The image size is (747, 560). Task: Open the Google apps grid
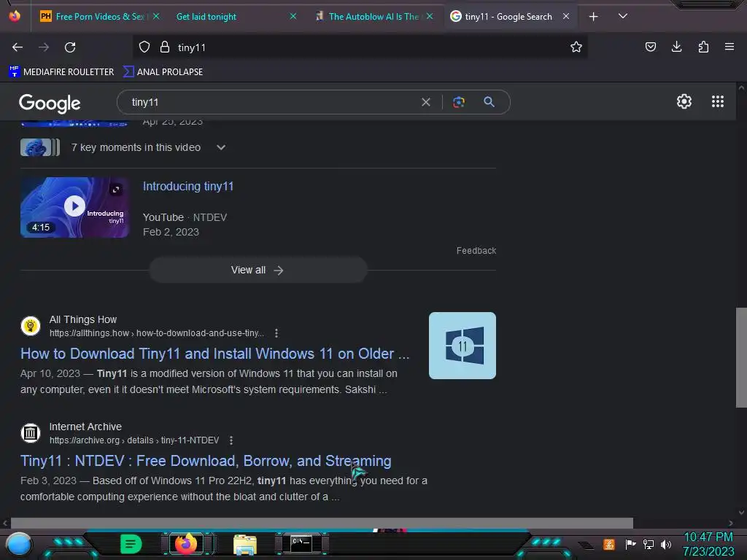point(718,101)
